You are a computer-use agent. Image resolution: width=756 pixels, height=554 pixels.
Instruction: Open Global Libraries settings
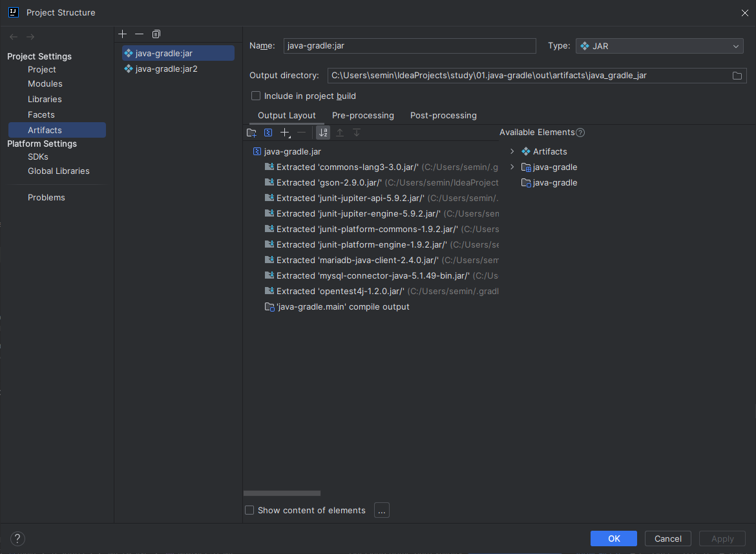click(59, 171)
